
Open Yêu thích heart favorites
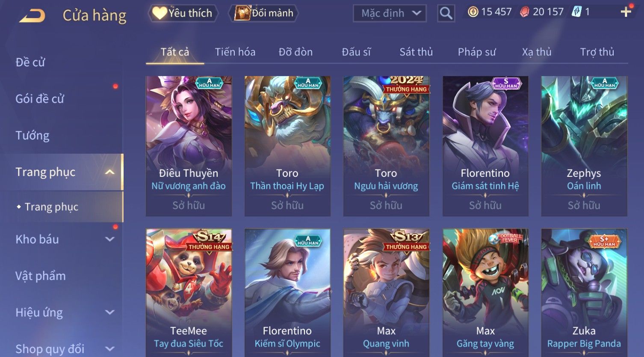click(x=183, y=13)
